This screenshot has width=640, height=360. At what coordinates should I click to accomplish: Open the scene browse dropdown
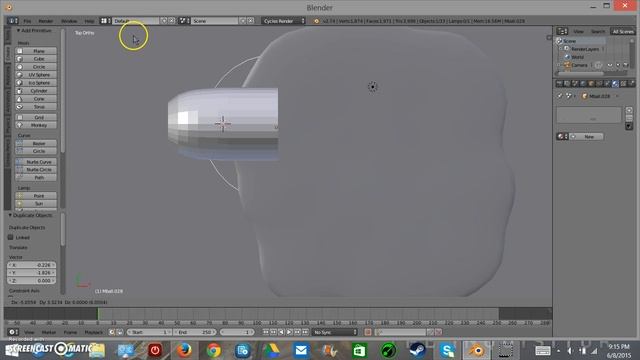point(184,21)
